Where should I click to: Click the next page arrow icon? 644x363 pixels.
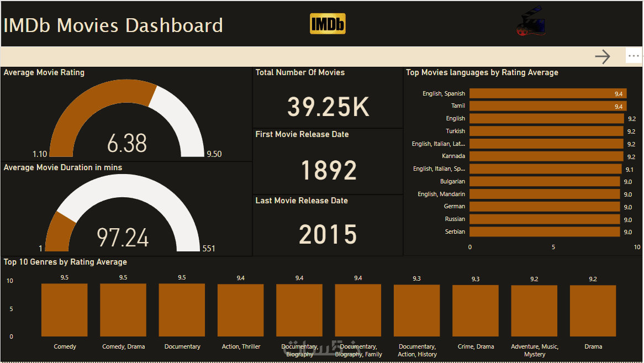pos(603,57)
